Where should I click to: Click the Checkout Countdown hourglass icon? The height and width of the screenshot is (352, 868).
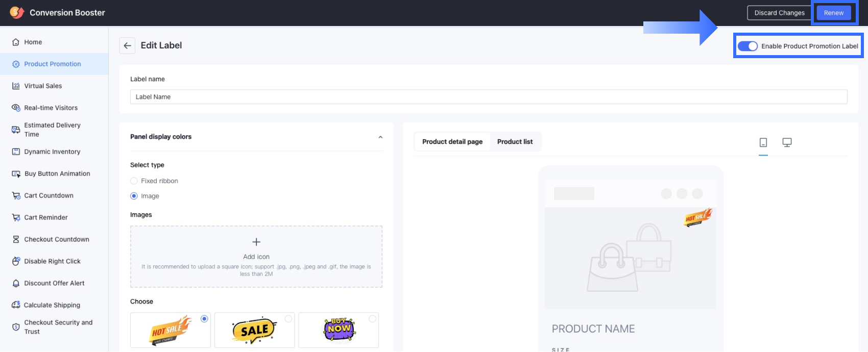point(16,239)
